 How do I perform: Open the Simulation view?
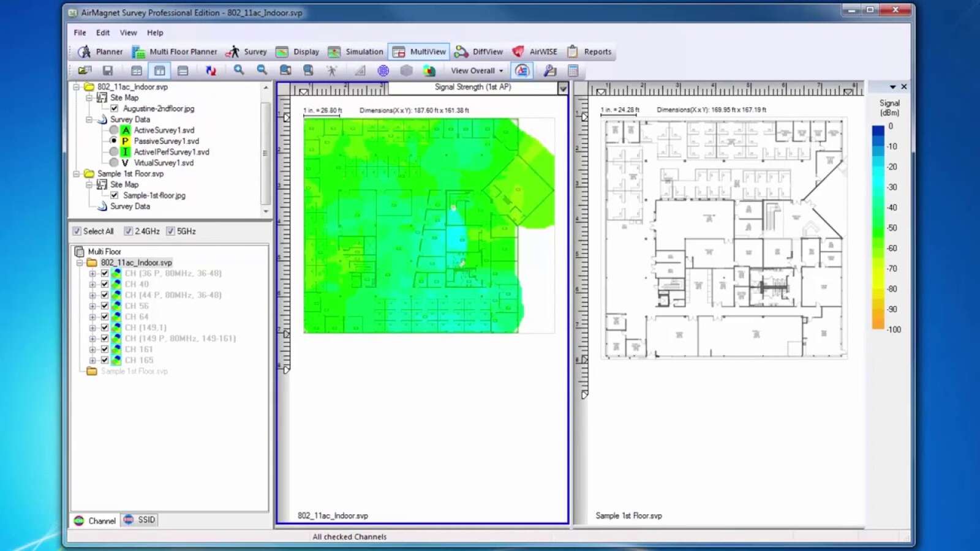[356, 51]
